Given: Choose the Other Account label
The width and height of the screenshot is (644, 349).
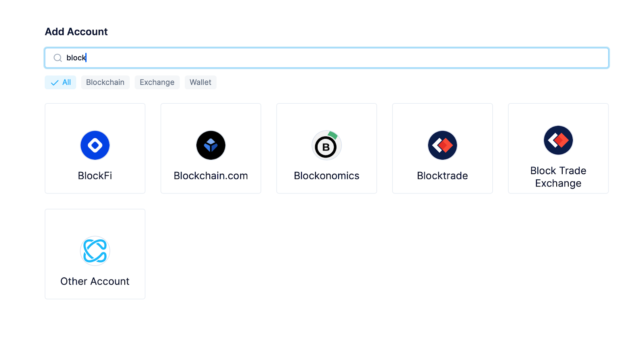Looking at the screenshot, I should (x=95, y=281).
